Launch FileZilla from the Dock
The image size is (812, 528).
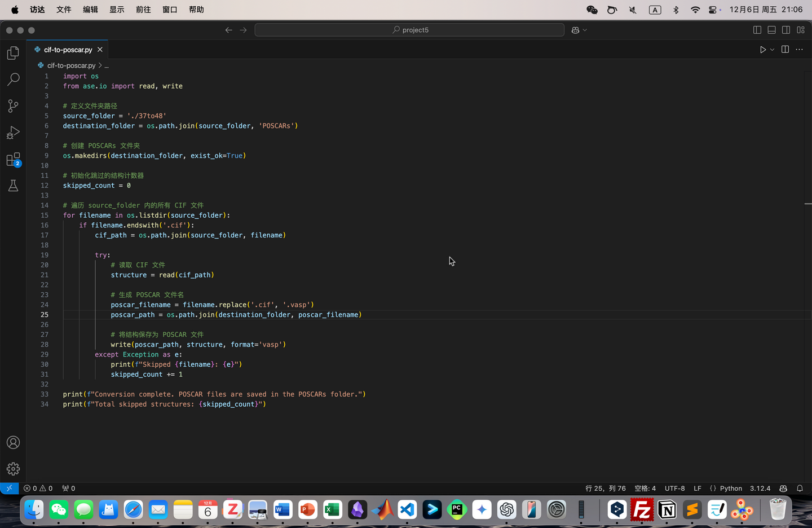click(x=642, y=510)
